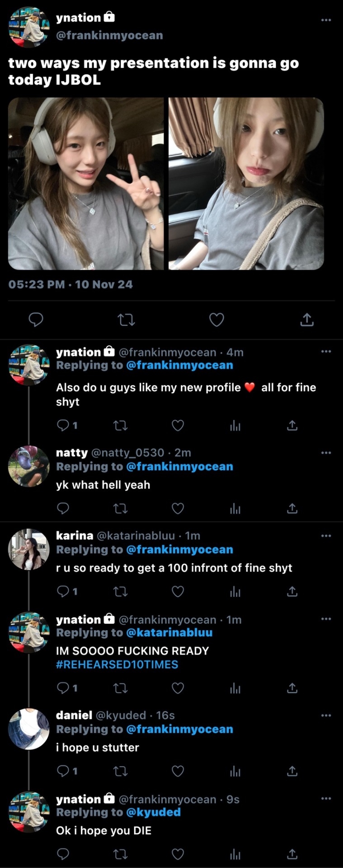View analytics for "IM SOOOO FUCKING READY" reply
Screen dimensions: 343x868
[x=235, y=688]
